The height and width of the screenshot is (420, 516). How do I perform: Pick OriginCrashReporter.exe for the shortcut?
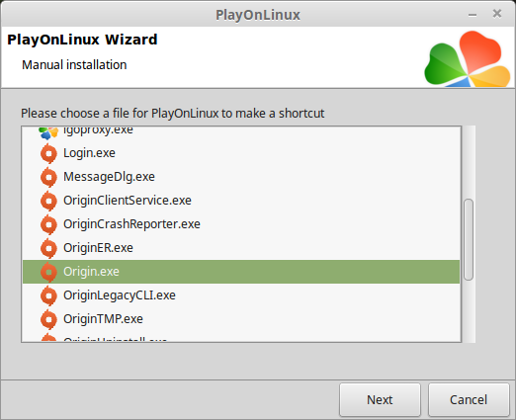coord(241,224)
